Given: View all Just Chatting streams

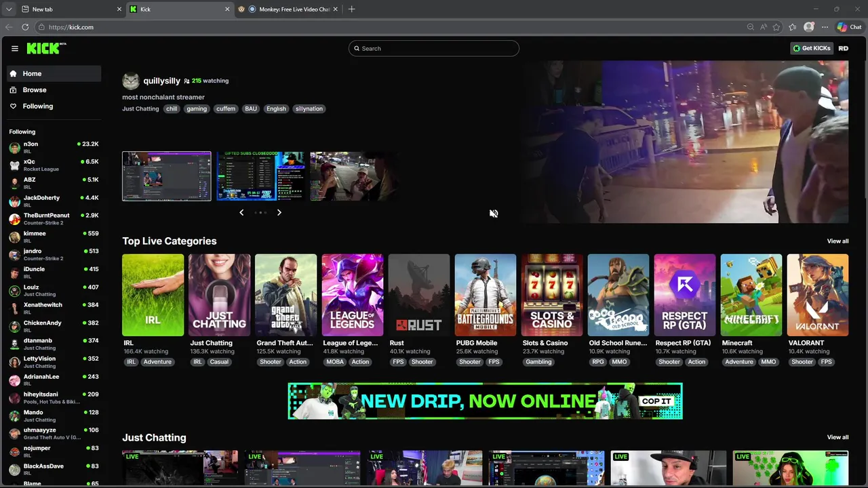Looking at the screenshot, I should click(837, 437).
